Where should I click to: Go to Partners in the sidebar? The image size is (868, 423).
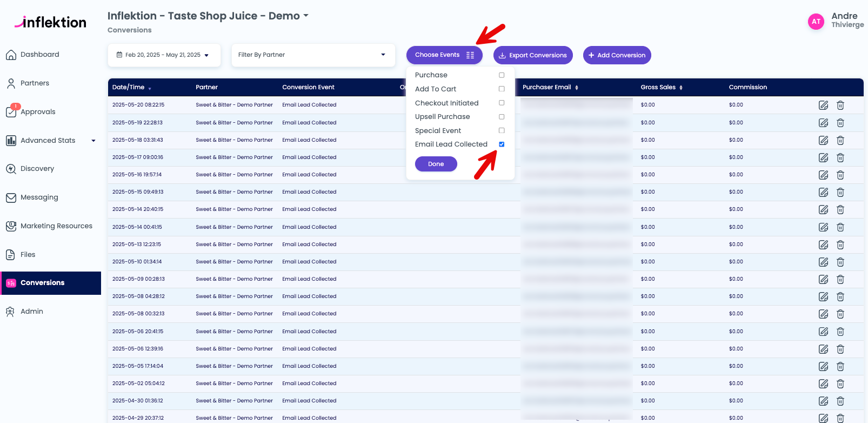35,83
